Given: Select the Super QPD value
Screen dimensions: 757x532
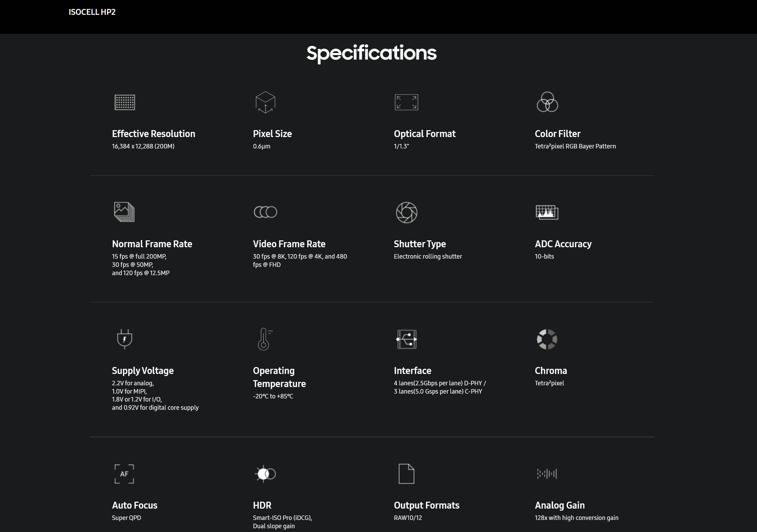Looking at the screenshot, I should 126,518.
